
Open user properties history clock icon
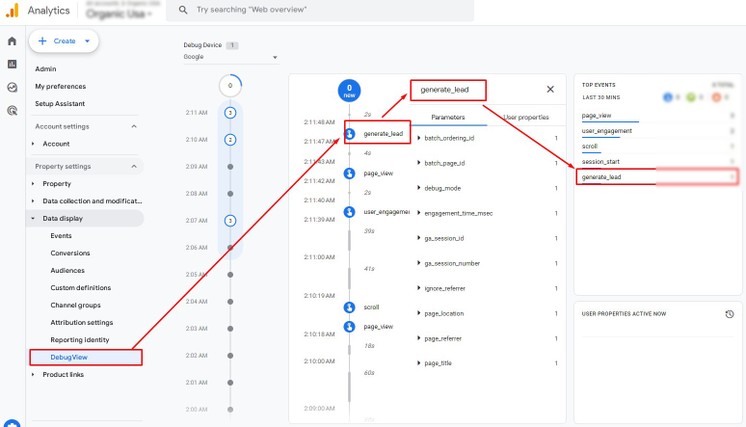(x=729, y=314)
